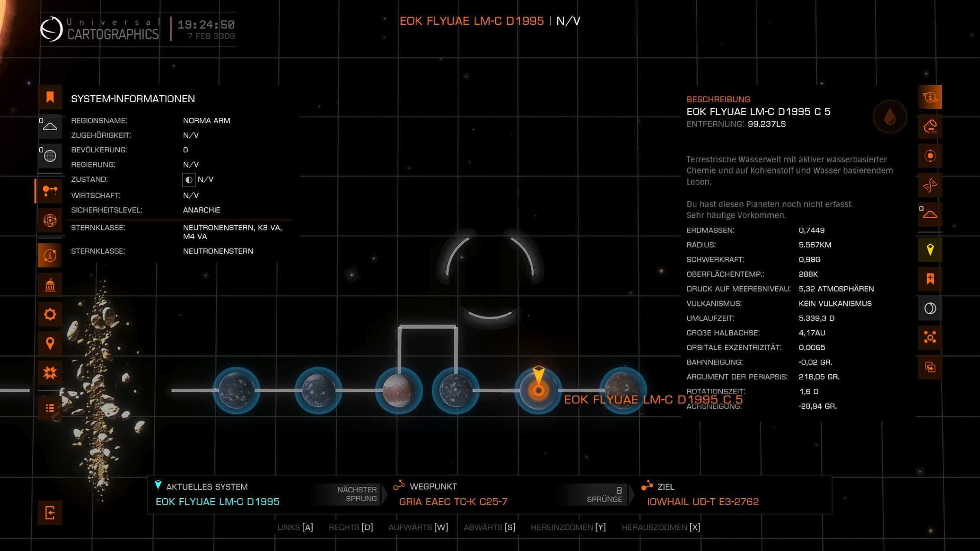Click the eight-pointed badge icon in left sidebar
Screen dimensions: 980x551
click(50, 314)
